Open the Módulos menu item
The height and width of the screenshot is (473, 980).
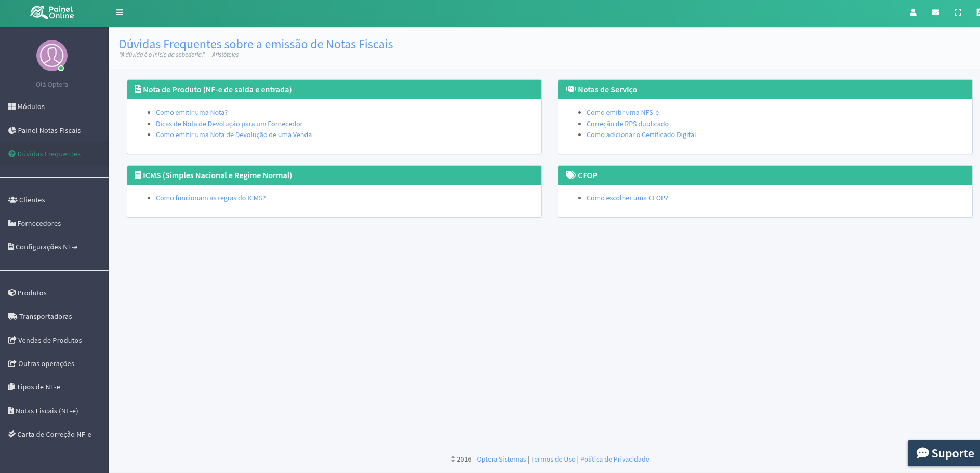pyautogui.click(x=31, y=107)
